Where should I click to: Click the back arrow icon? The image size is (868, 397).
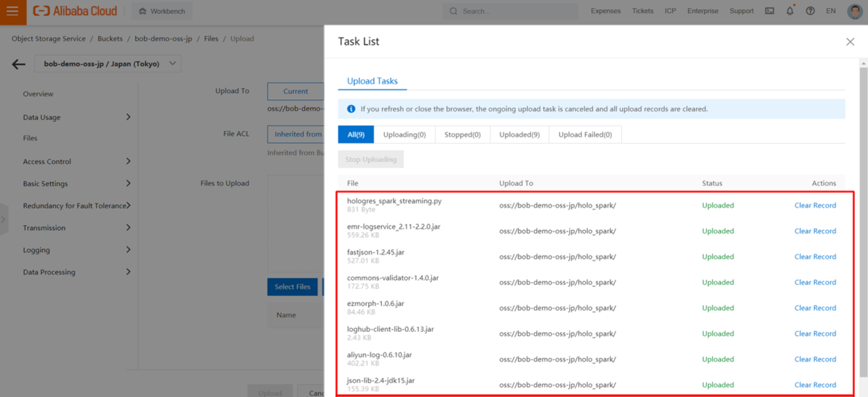19,64
